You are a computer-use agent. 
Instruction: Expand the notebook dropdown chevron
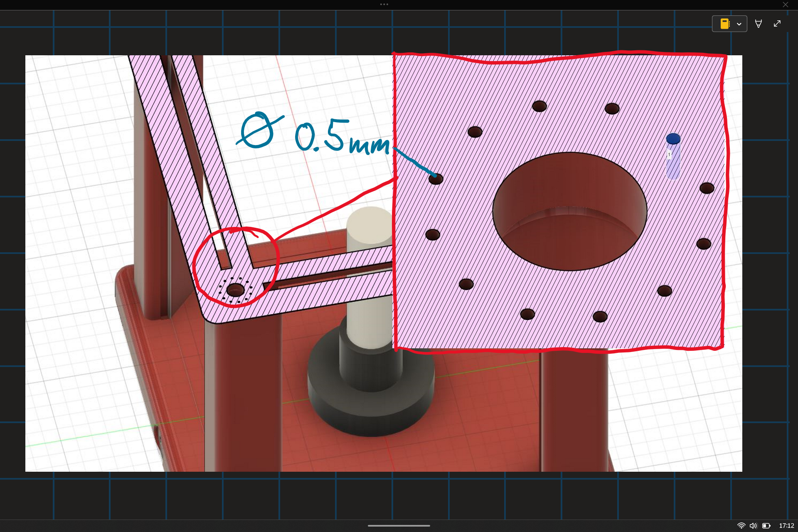pyautogui.click(x=739, y=24)
